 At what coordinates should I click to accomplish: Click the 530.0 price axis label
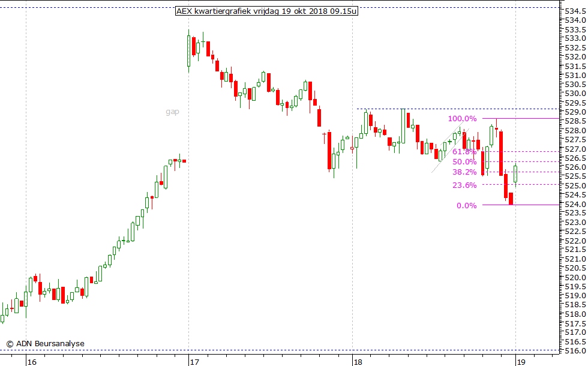(575, 94)
